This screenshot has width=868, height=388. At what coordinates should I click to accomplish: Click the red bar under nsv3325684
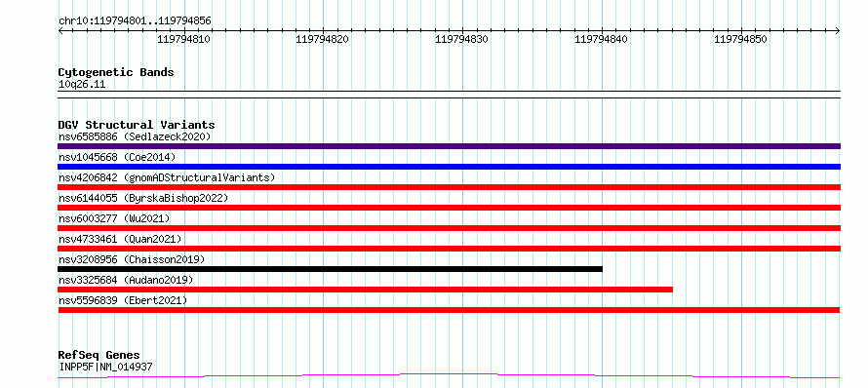pos(366,290)
